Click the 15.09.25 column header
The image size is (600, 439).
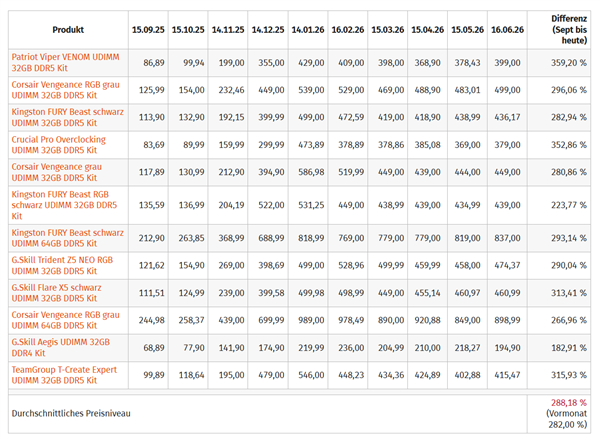(148, 29)
